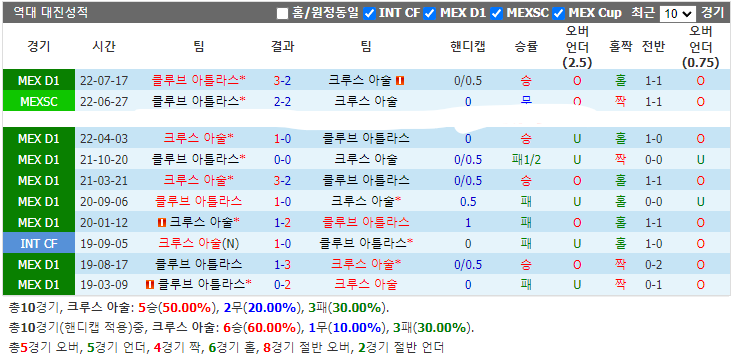
Task: Uncheck the MEXSC filter checkbox
Action: [x=497, y=14]
